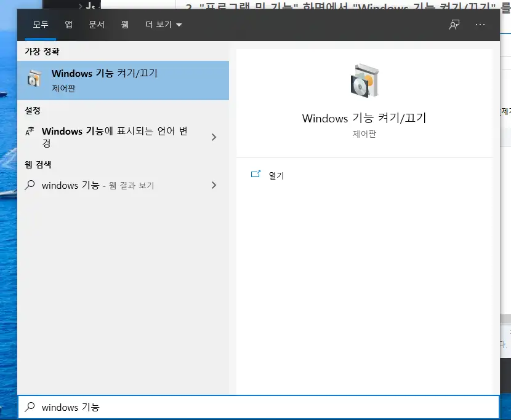Click the Windows 기능 켜기/끄기 title in preview pane
The height and width of the screenshot is (420, 511).
point(364,118)
